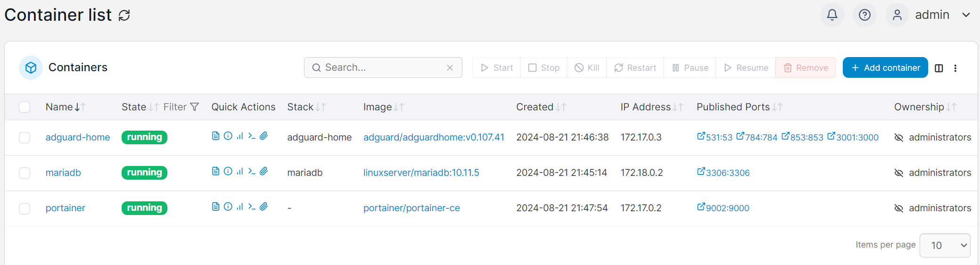The image size is (980, 265).
Task: Open the notifications bell
Action: click(832, 15)
